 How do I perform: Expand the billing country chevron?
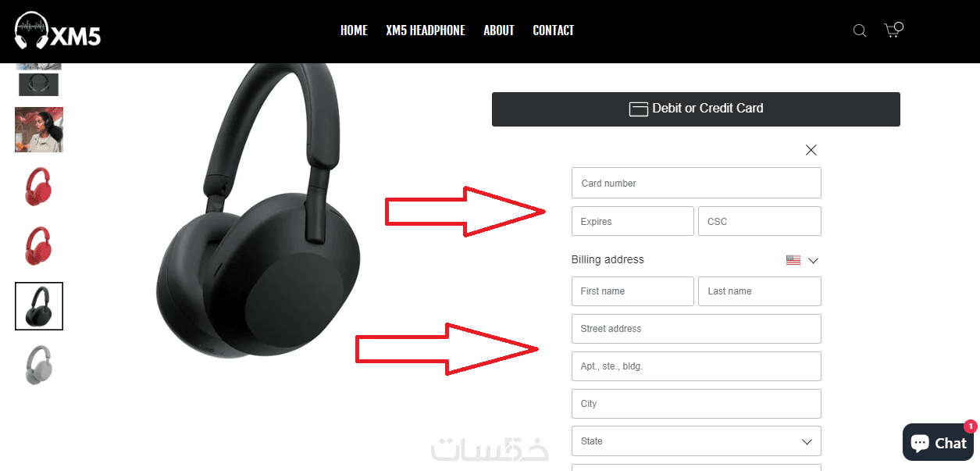[813, 260]
